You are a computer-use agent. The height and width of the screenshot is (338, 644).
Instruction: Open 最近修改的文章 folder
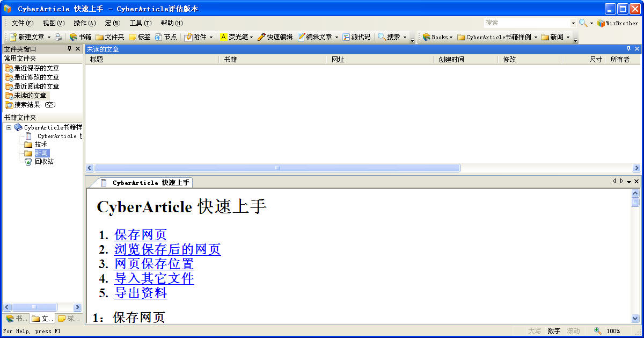[x=32, y=77]
